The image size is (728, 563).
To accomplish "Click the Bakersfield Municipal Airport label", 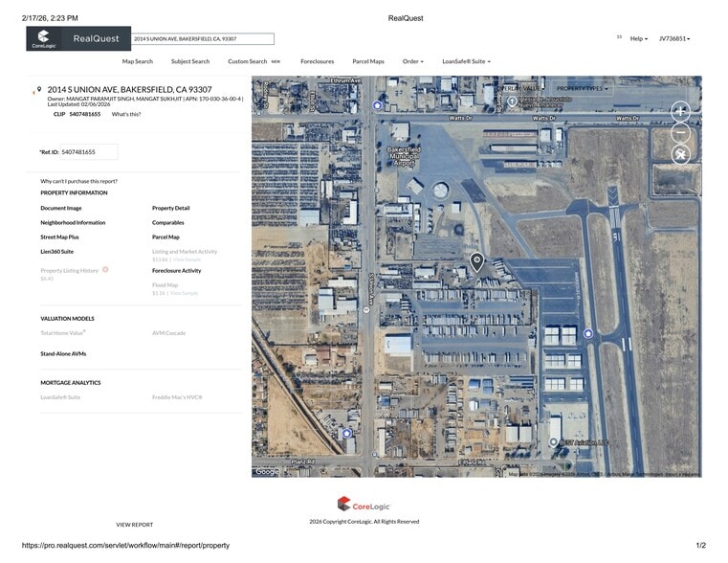I will coord(404,156).
